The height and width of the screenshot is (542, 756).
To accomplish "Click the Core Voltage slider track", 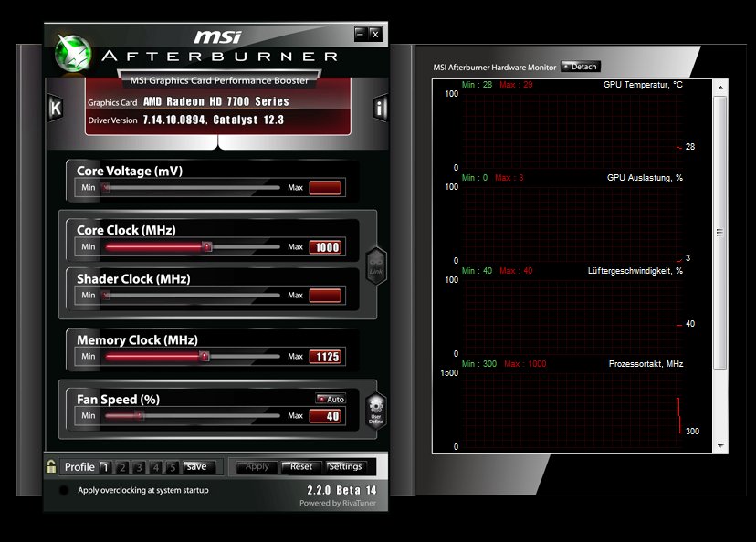I will point(191,187).
